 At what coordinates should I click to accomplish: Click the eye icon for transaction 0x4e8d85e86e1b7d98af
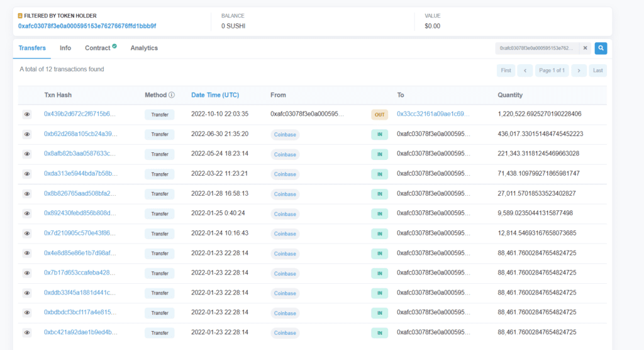point(27,253)
